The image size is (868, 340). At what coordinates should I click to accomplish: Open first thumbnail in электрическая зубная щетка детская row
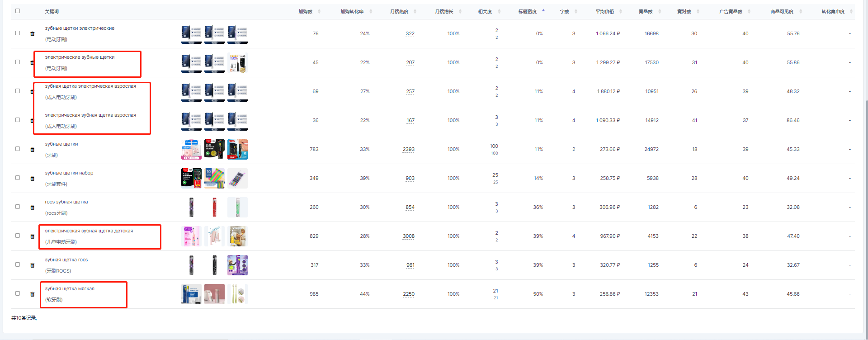click(x=191, y=236)
